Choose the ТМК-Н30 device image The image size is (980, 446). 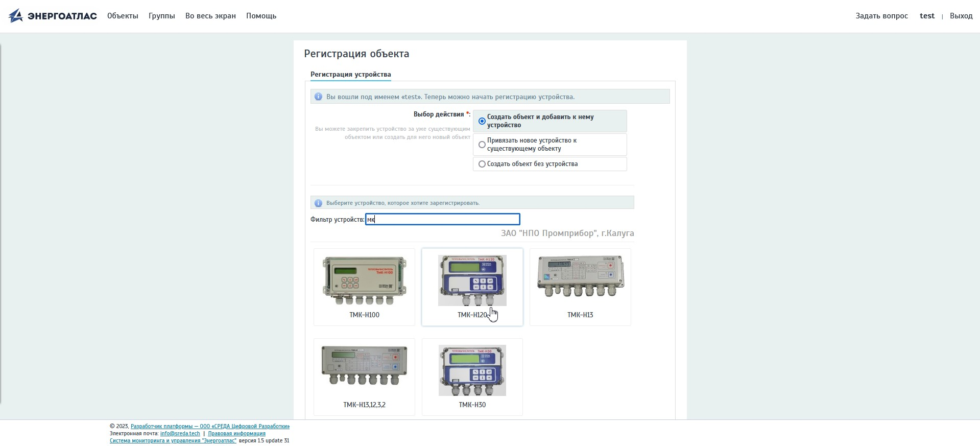(472, 370)
